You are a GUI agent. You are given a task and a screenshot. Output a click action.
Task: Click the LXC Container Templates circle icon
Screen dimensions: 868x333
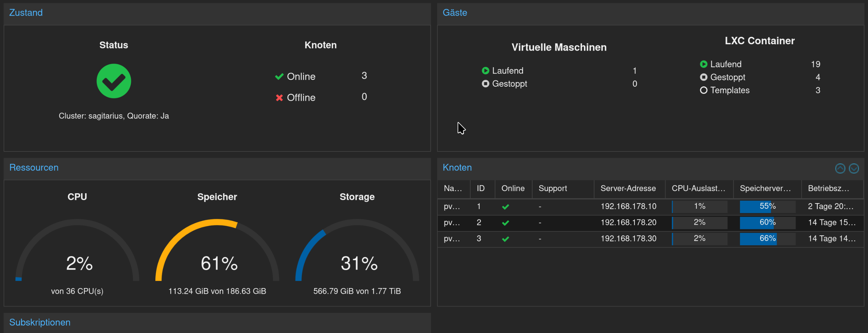(x=703, y=90)
